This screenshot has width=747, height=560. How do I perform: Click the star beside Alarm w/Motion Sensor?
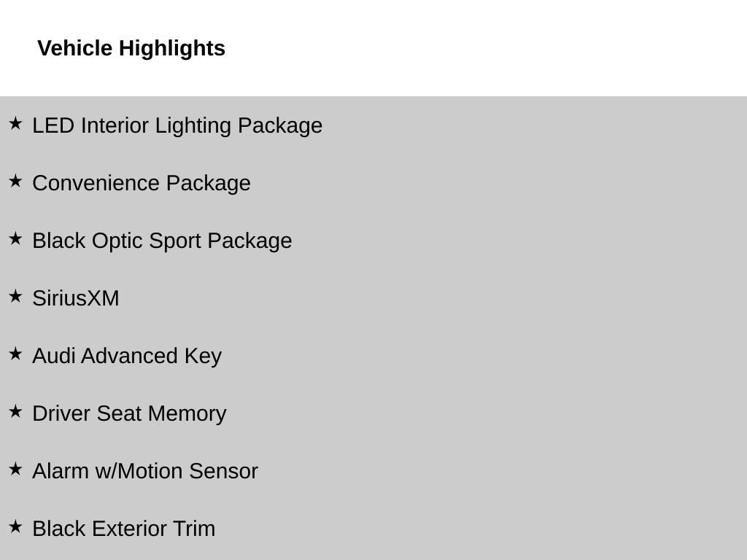(x=15, y=470)
